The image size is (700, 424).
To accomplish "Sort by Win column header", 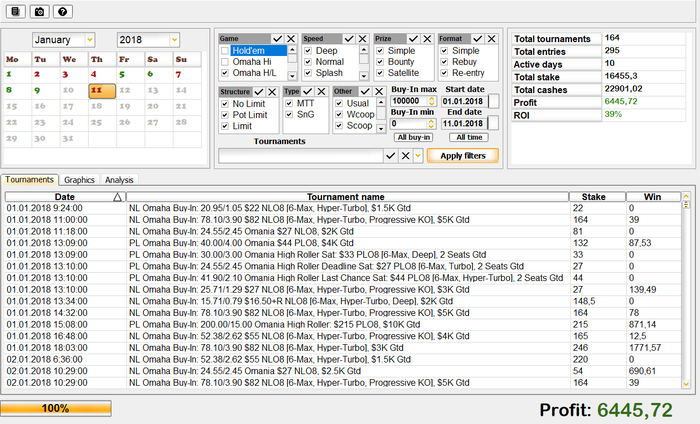I will coord(654,197).
